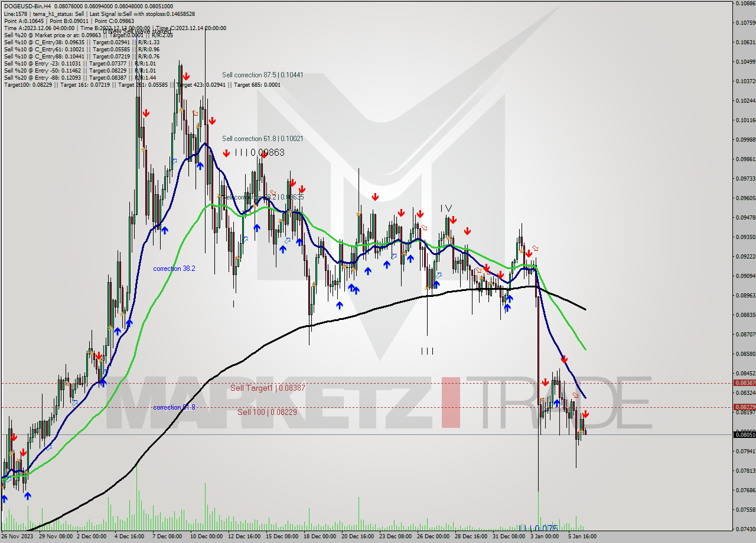The image size is (756, 543).
Task: Click the 0.09478 price axis label
Action: click(745, 217)
